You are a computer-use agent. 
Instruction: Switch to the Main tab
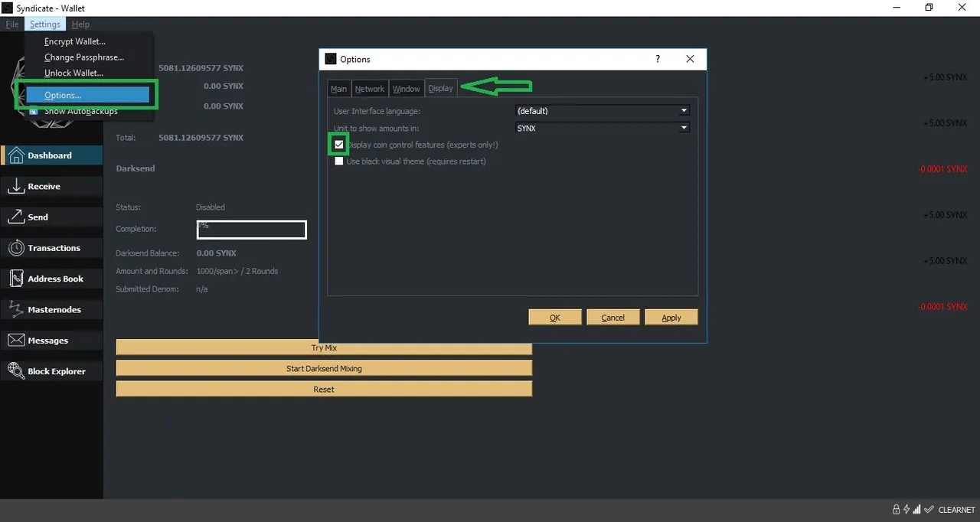(x=338, y=89)
